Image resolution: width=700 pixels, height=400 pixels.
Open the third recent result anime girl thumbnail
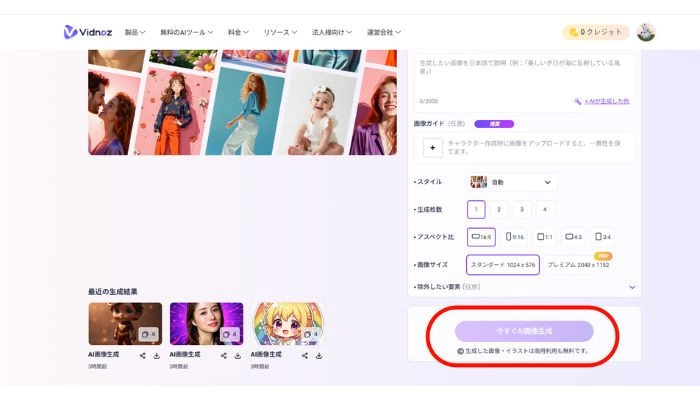(x=288, y=324)
